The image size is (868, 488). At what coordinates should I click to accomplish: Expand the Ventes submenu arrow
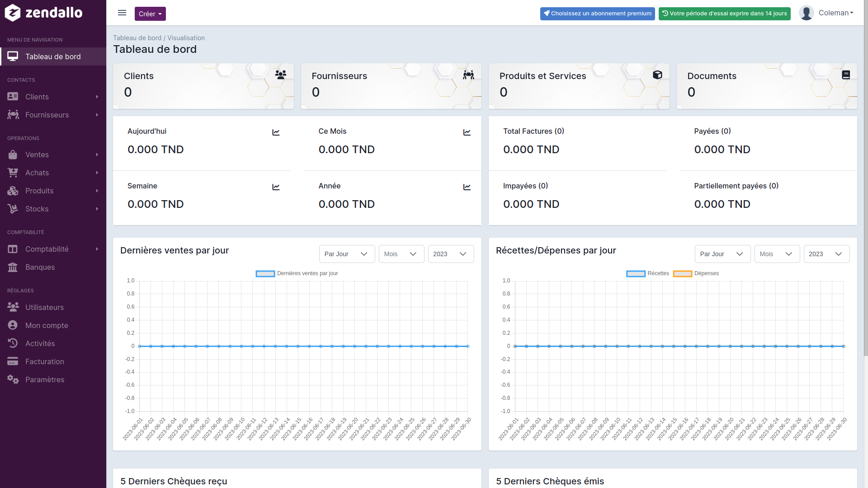(x=97, y=155)
